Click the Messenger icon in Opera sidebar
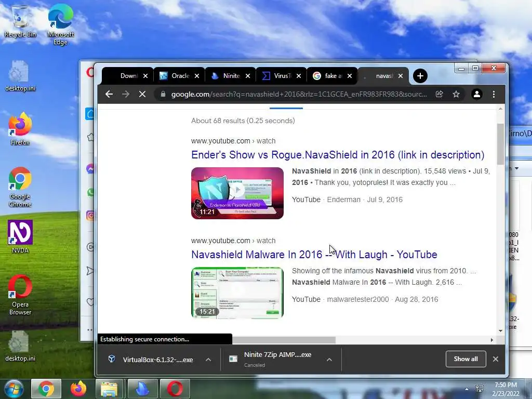This screenshot has height=399, width=532. [x=90, y=169]
